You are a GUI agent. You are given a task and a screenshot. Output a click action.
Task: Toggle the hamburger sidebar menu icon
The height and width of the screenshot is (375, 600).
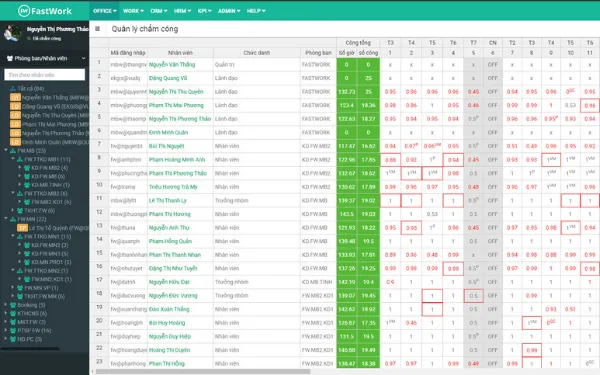pyautogui.click(x=98, y=29)
